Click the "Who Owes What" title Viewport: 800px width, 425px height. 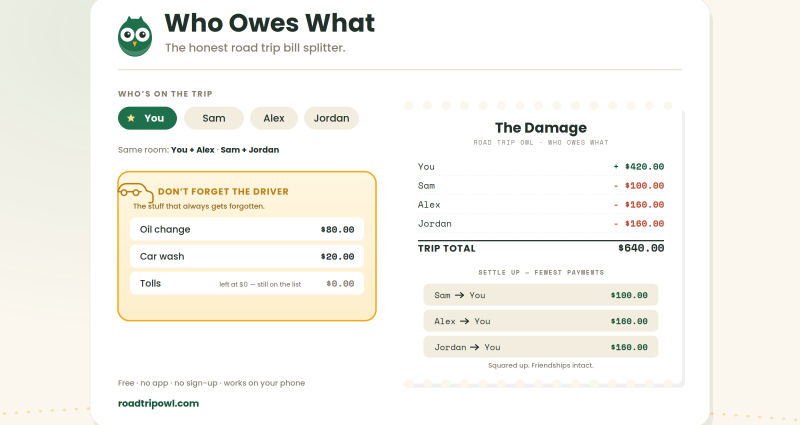270,23
